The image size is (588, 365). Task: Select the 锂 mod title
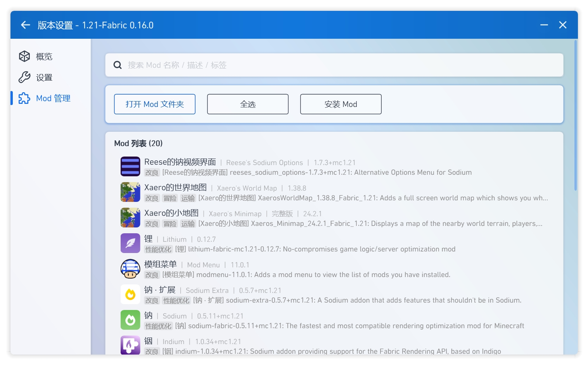pos(149,239)
